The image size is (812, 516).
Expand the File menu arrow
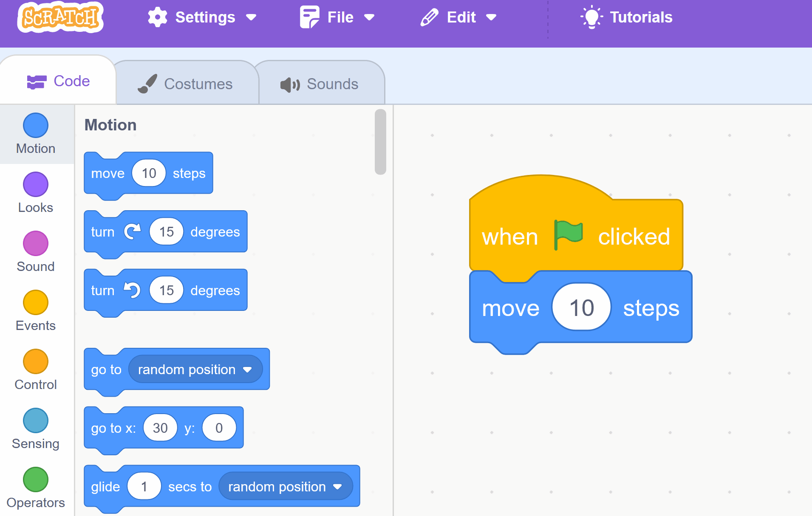coord(370,17)
